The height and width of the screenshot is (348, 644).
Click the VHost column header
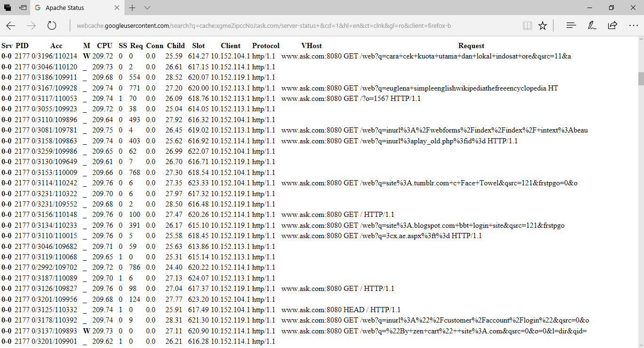(312, 46)
